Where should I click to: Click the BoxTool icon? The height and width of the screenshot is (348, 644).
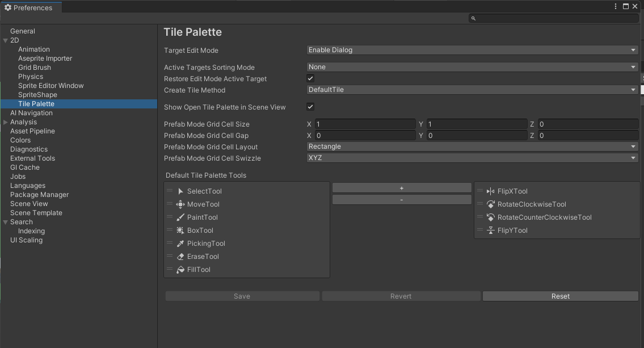[x=180, y=230]
